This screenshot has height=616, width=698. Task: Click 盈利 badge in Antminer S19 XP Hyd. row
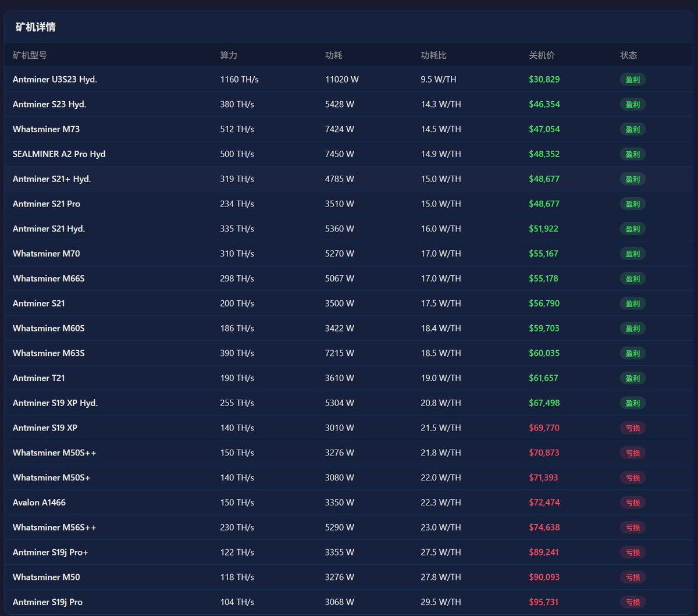pyautogui.click(x=633, y=403)
